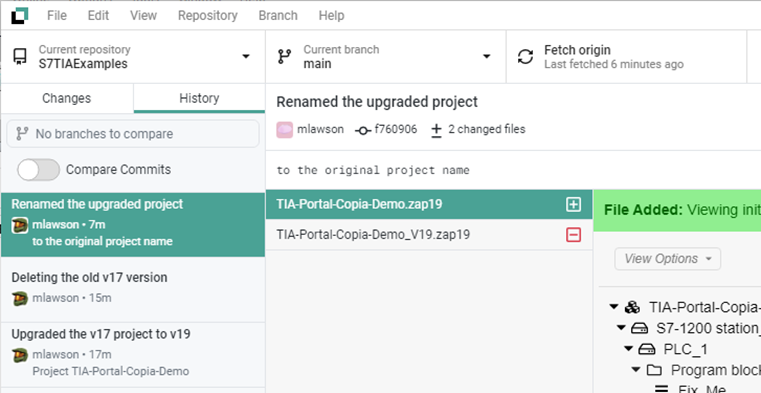Viewport: 761px width, 393px height.
Task: Click the red file-removed minus icon
Action: pos(573,235)
